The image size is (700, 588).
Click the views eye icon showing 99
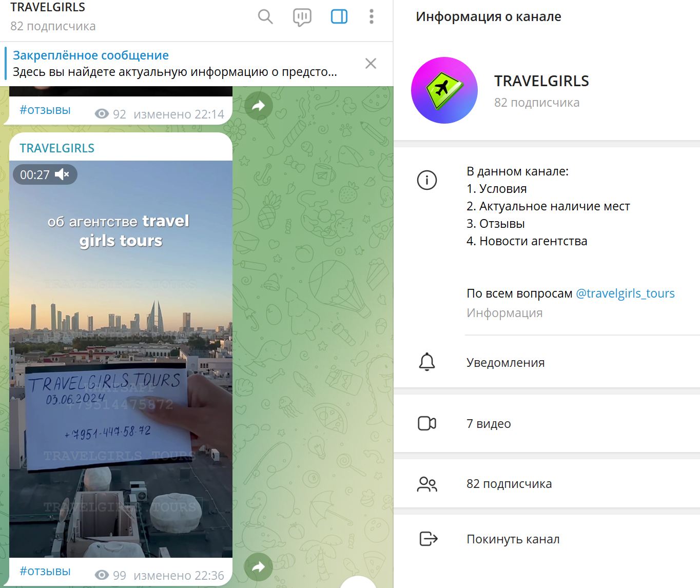point(102,575)
